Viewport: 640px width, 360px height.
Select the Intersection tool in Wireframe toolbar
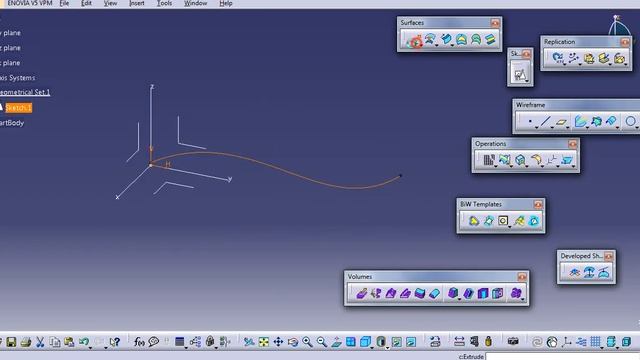pyautogui.click(x=596, y=121)
